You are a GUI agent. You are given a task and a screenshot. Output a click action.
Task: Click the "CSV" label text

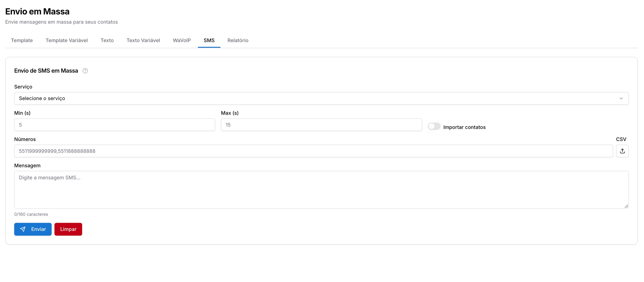pos(621,139)
